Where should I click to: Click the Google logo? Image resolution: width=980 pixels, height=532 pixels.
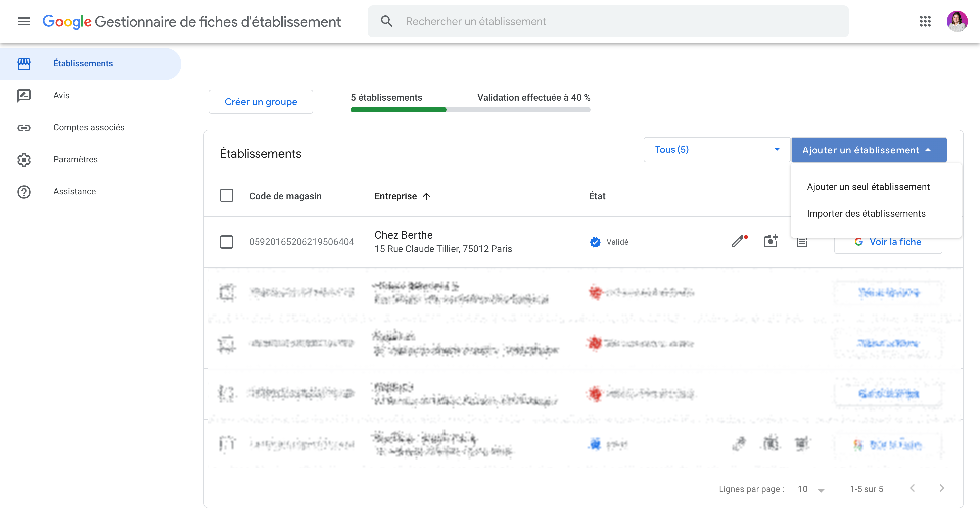67,22
